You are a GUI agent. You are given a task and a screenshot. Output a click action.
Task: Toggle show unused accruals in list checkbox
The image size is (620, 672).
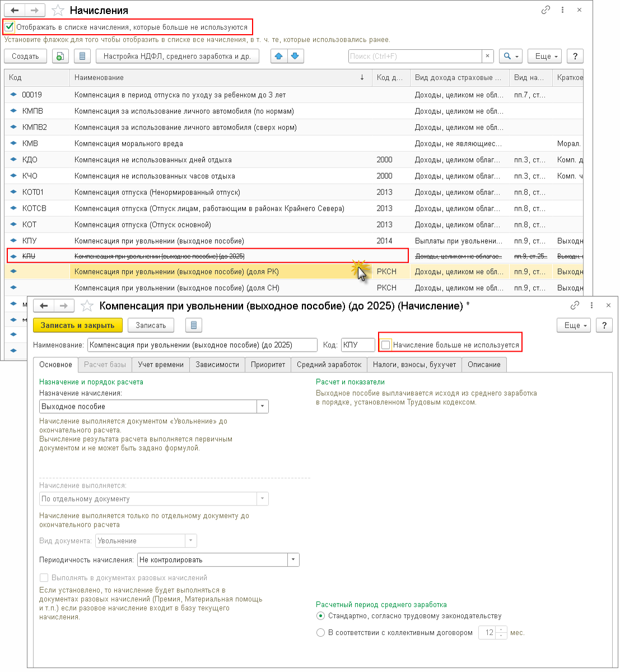click(9, 27)
